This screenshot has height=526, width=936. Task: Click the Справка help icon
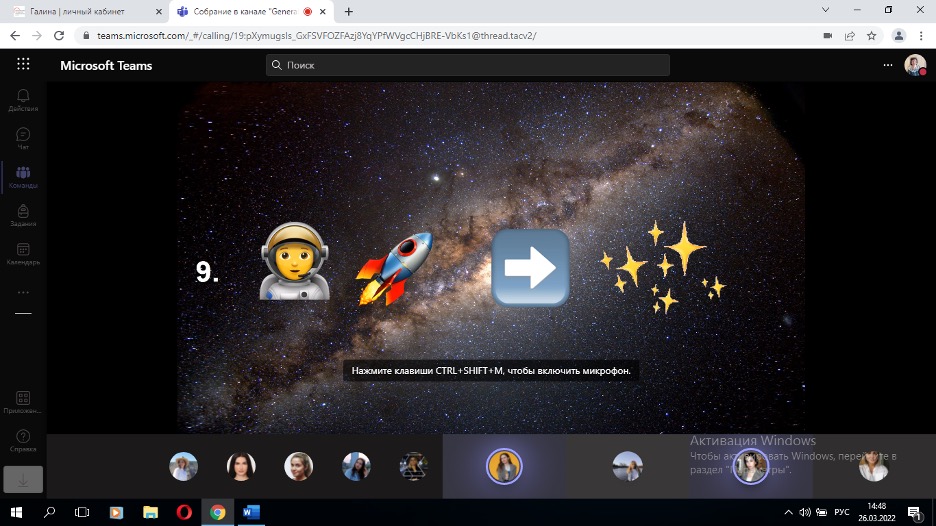[23, 440]
